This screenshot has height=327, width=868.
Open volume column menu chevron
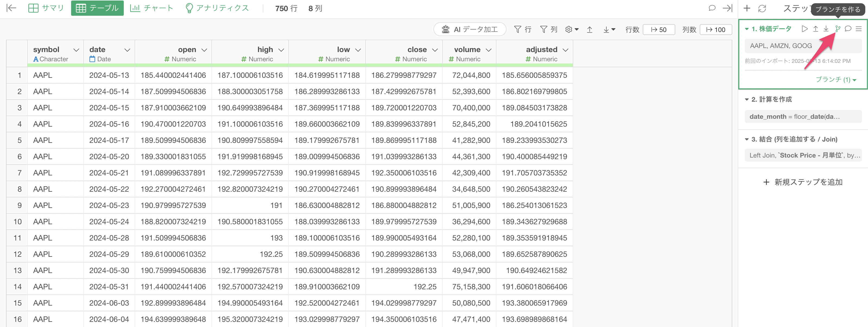[488, 50]
